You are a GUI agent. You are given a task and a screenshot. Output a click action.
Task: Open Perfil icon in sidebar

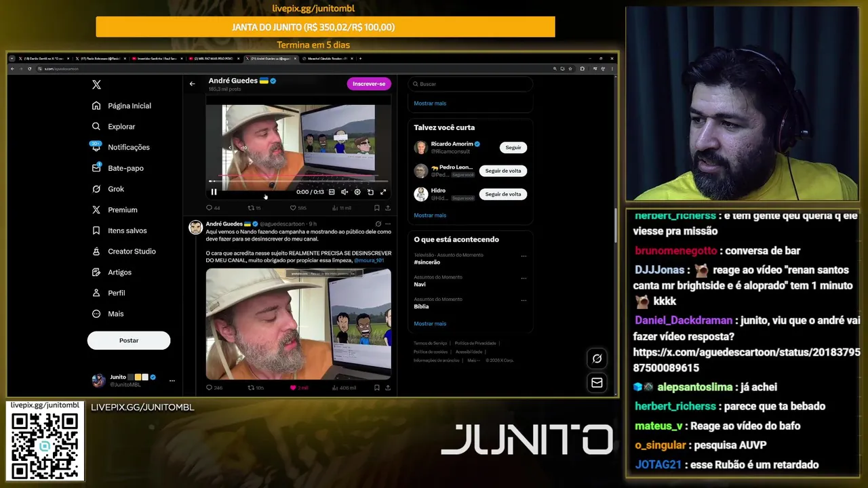point(96,293)
